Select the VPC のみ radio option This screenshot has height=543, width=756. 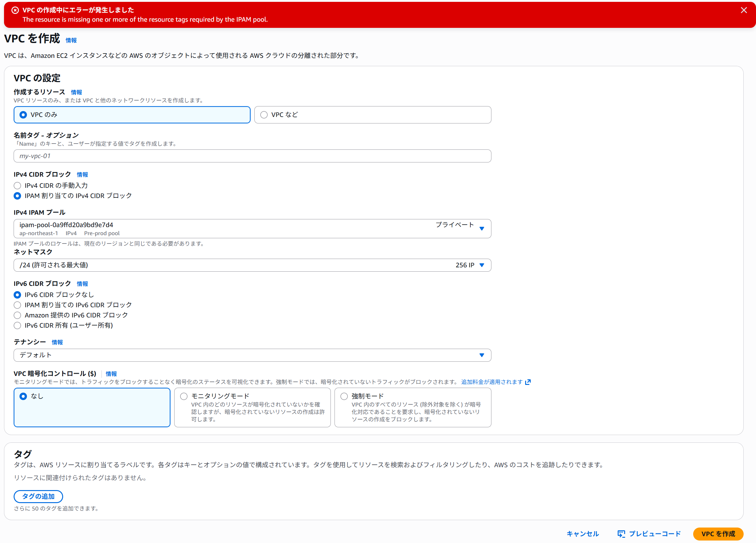click(x=132, y=115)
